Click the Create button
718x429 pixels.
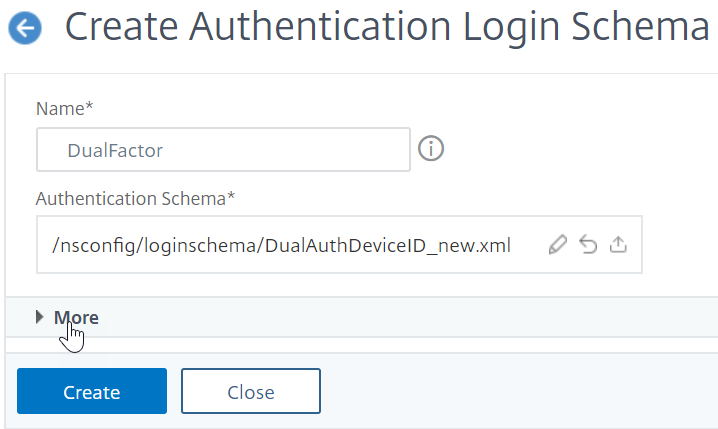click(92, 391)
